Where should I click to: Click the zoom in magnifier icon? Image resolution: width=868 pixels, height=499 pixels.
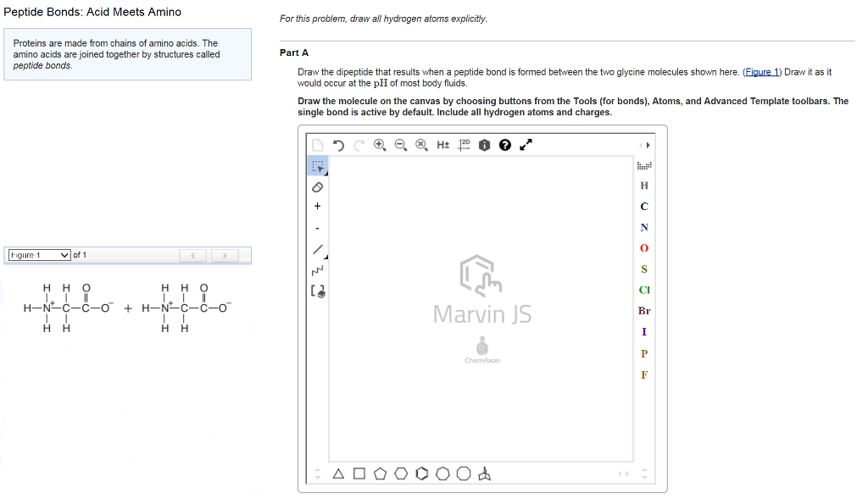pos(380,145)
